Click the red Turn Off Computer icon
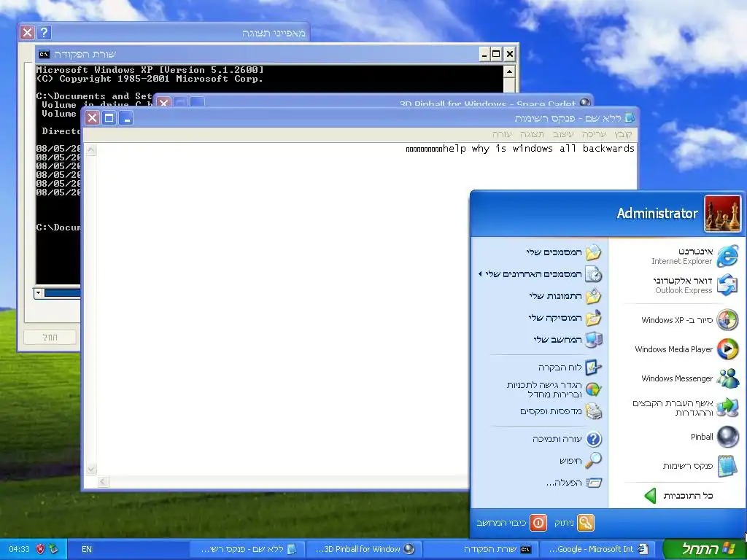Image resolution: width=747 pixels, height=560 pixels. (x=538, y=523)
